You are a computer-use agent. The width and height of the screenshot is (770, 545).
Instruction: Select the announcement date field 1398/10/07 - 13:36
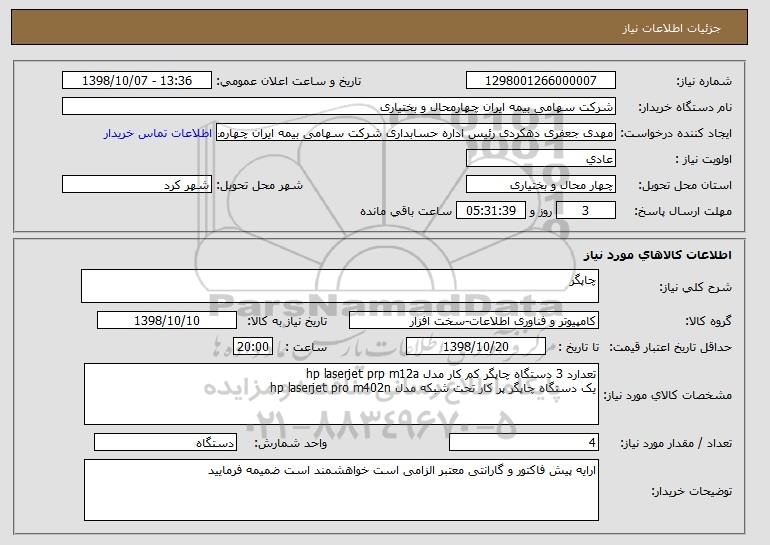tap(137, 81)
